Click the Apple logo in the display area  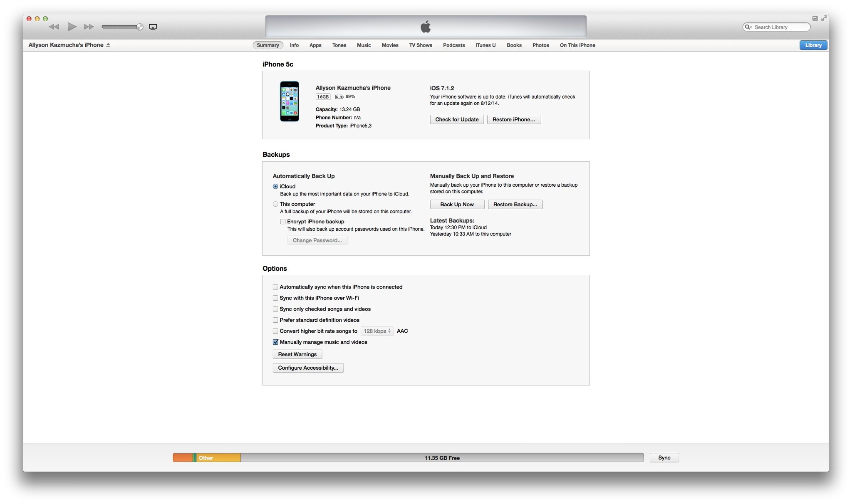[x=426, y=27]
